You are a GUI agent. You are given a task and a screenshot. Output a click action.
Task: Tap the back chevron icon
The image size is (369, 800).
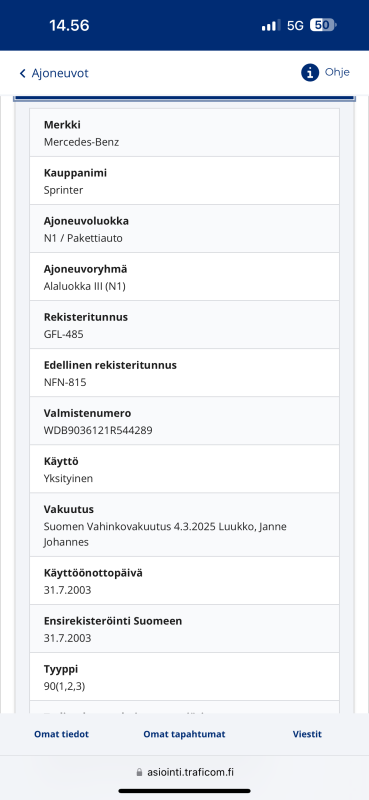click(22, 73)
